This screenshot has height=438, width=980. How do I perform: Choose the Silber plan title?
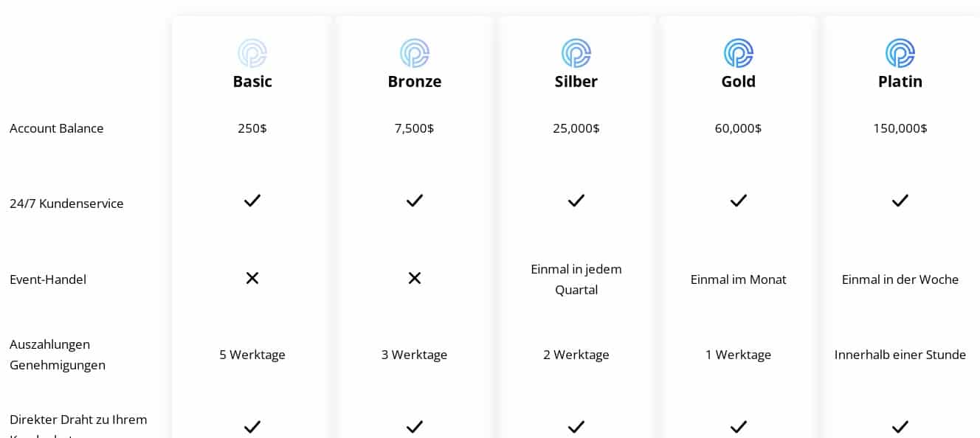click(x=576, y=81)
